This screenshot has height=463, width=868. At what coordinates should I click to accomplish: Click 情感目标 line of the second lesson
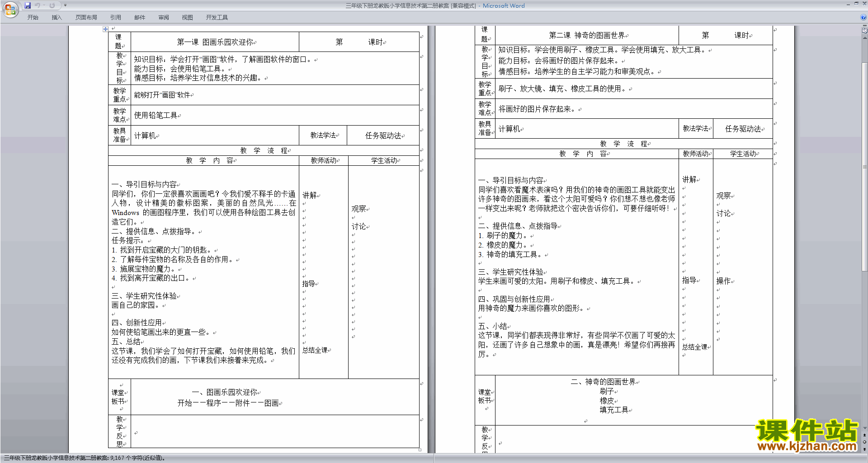click(x=578, y=71)
